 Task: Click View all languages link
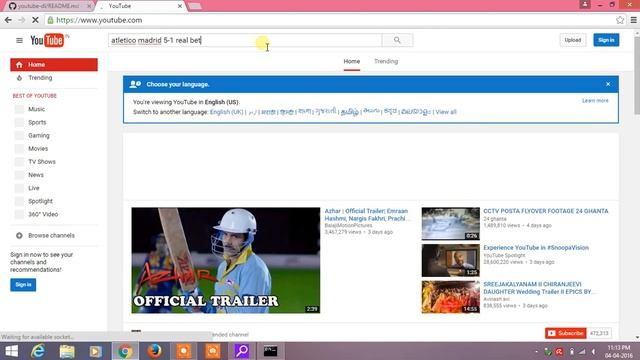(x=446, y=112)
